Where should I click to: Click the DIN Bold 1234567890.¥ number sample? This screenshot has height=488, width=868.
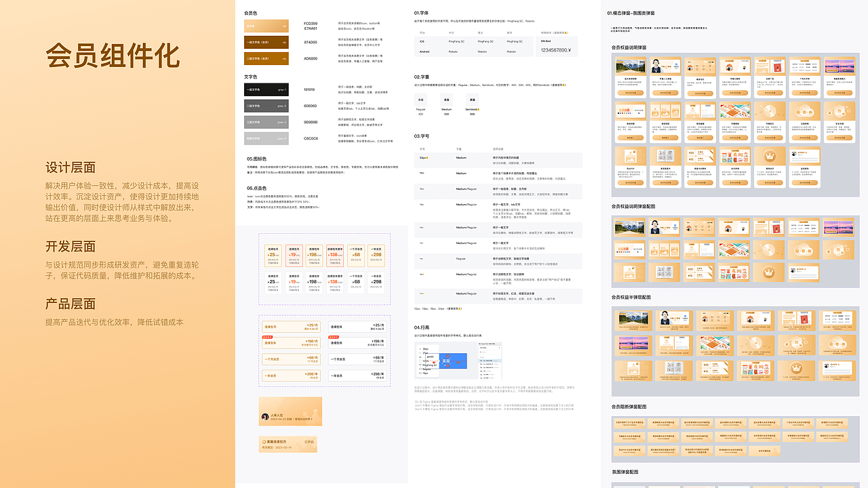[x=556, y=50]
